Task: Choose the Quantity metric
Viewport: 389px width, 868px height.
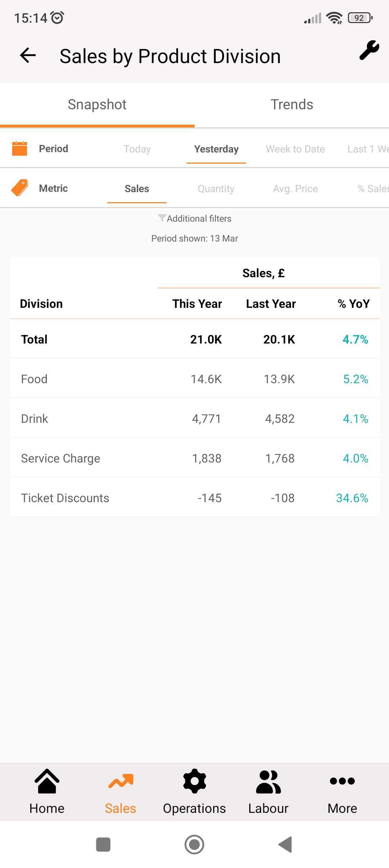Action: coord(216,189)
